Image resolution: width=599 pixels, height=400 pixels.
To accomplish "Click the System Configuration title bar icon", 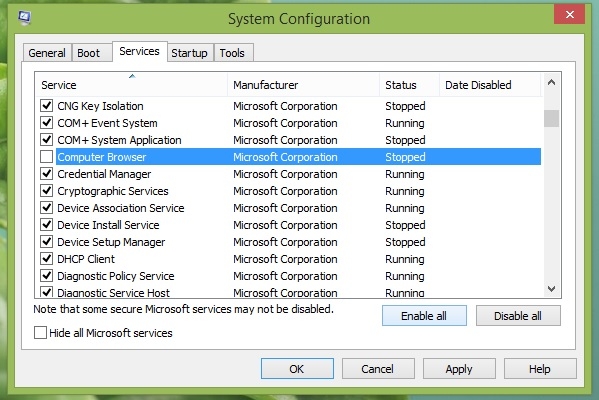I will 25,17.
